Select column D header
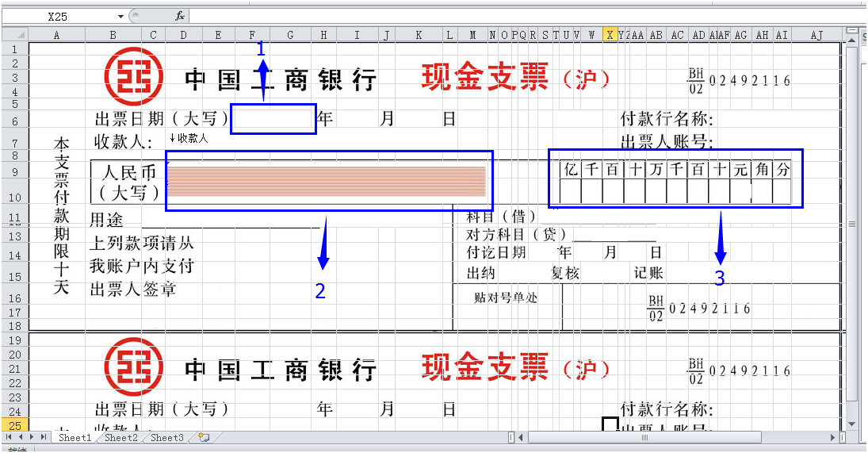This screenshot has width=868, height=453. point(183,35)
